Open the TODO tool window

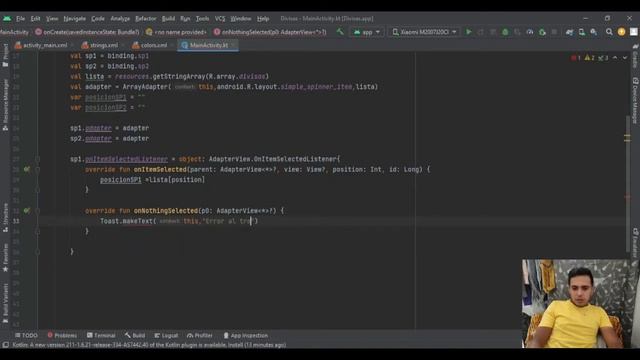[26, 336]
